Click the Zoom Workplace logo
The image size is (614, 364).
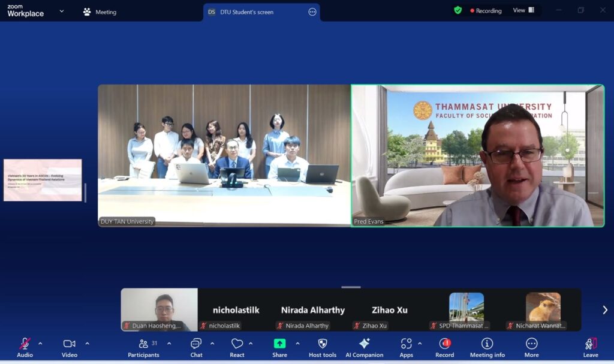pyautogui.click(x=25, y=11)
